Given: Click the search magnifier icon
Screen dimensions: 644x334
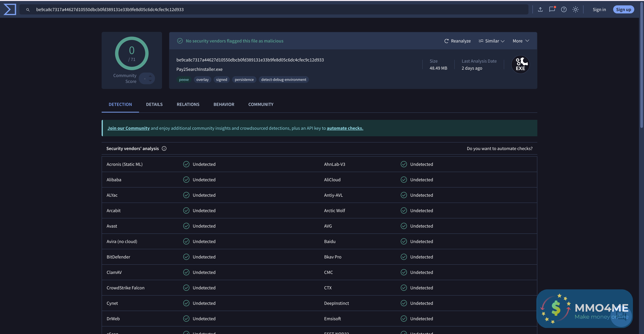Looking at the screenshot, I should (28, 10).
